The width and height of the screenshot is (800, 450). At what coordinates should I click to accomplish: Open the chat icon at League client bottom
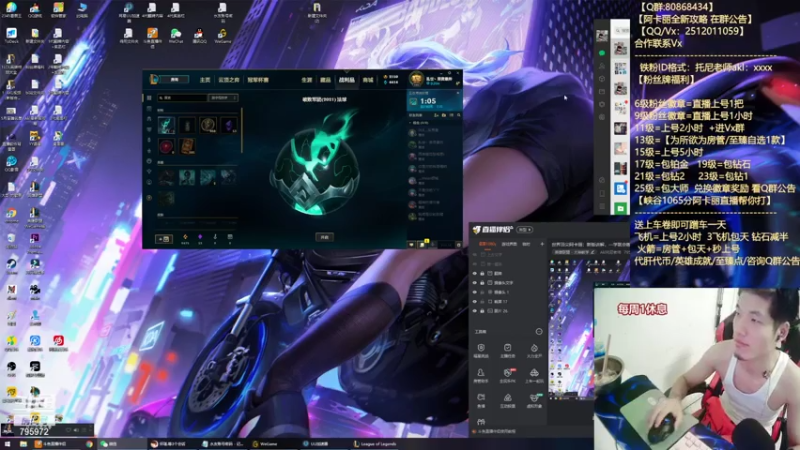pyautogui.click(x=412, y=245)
